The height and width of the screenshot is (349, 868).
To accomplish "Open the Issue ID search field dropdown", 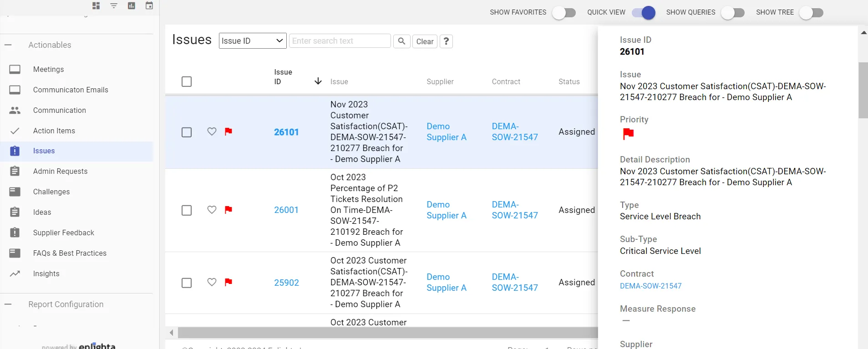I will click(x=253, y=41).
